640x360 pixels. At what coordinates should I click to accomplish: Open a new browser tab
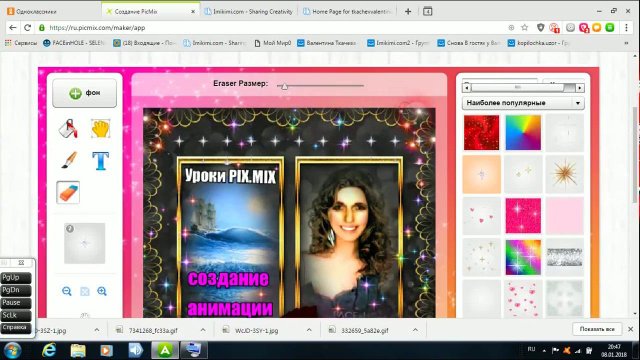pyautogui.click(x=408, y=11)
